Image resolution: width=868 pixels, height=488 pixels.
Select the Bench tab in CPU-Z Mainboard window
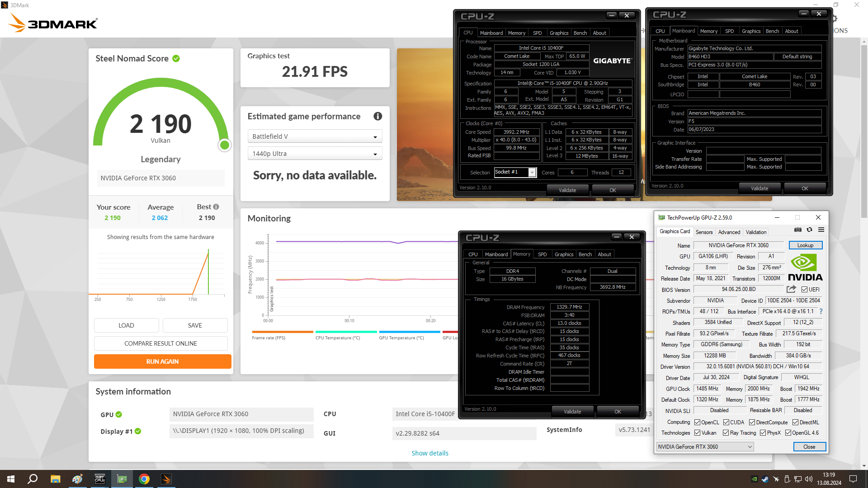pos(772,31)
